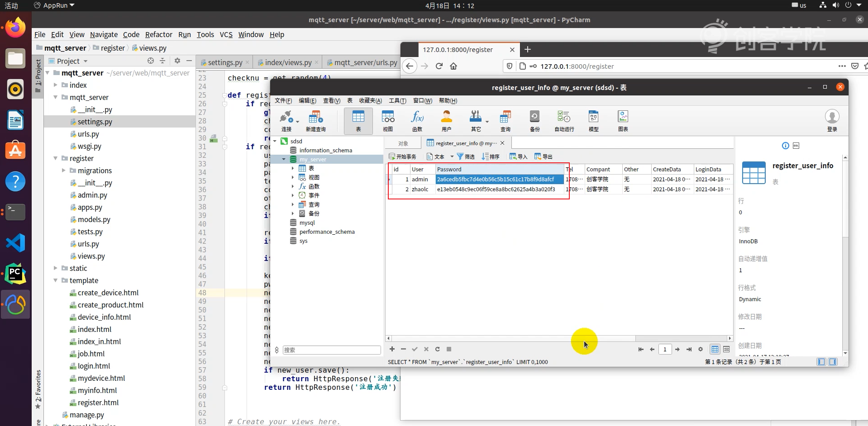Screen dimensions: 868x426
Task: Click the CreateData column header
Action: coord(672,169)
